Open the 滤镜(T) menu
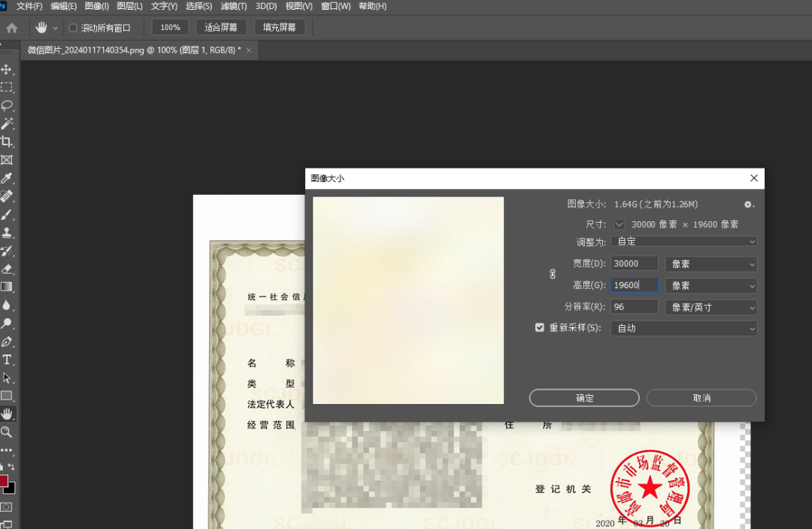This screenshot has height=529, width=812. click(x=234, y=6)
